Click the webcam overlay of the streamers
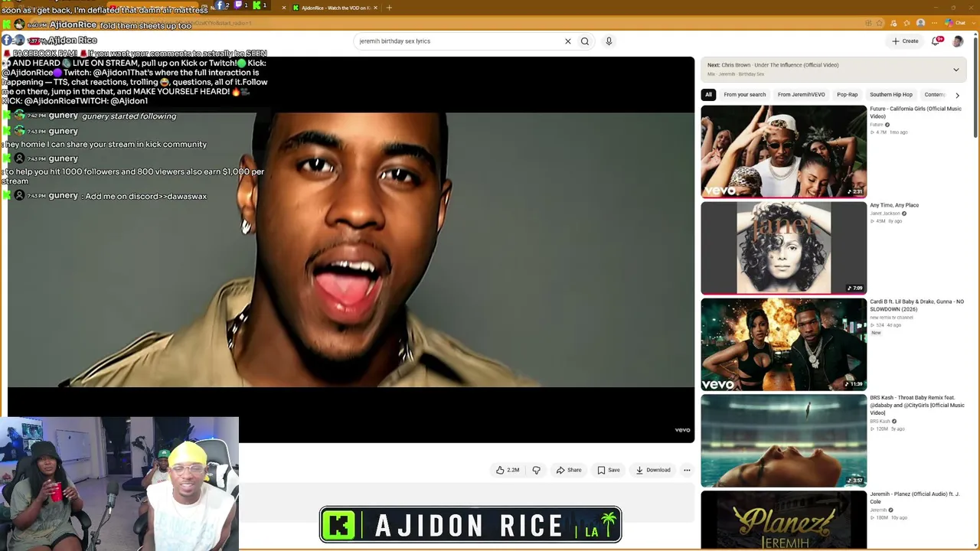Viewport: 980px width, 551px height. click(119, 484)
